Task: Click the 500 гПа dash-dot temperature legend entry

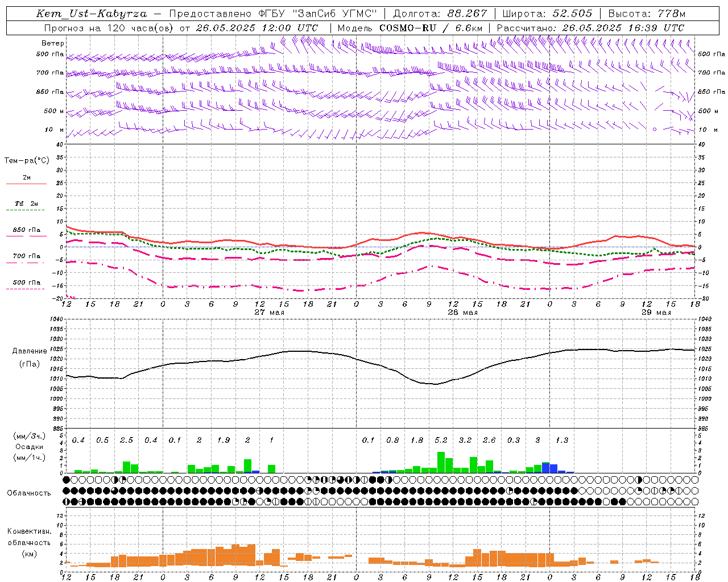Action: tap(26, 282)
